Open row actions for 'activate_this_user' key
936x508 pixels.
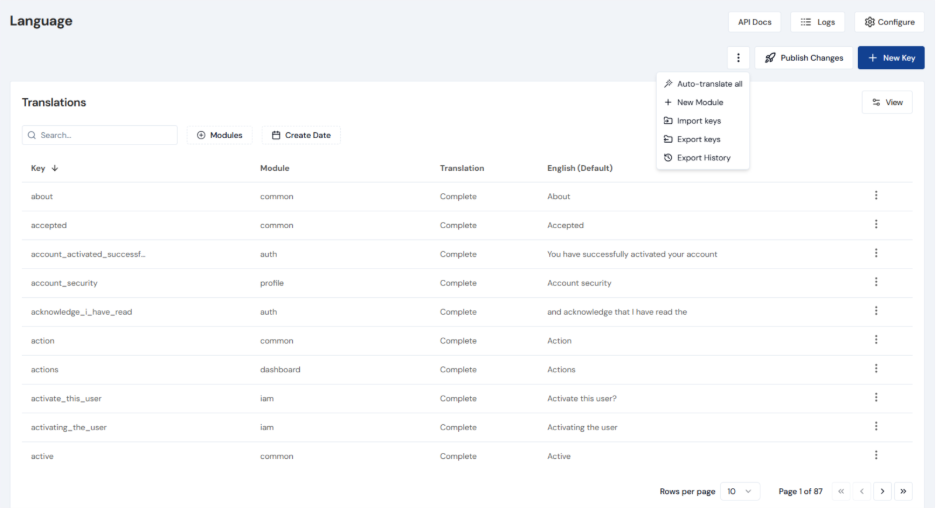[x=876, y=398]
